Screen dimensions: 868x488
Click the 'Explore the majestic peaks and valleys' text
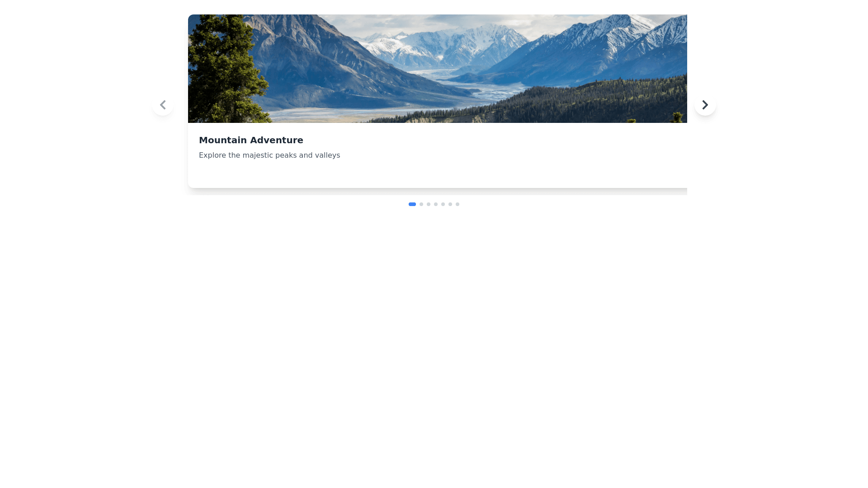coord(269,155)
